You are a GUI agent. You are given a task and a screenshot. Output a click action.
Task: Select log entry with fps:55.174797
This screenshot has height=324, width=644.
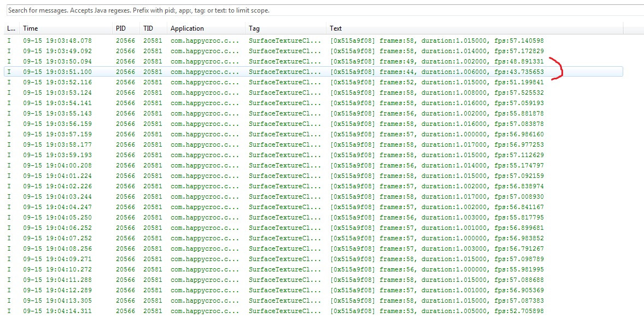314,165
